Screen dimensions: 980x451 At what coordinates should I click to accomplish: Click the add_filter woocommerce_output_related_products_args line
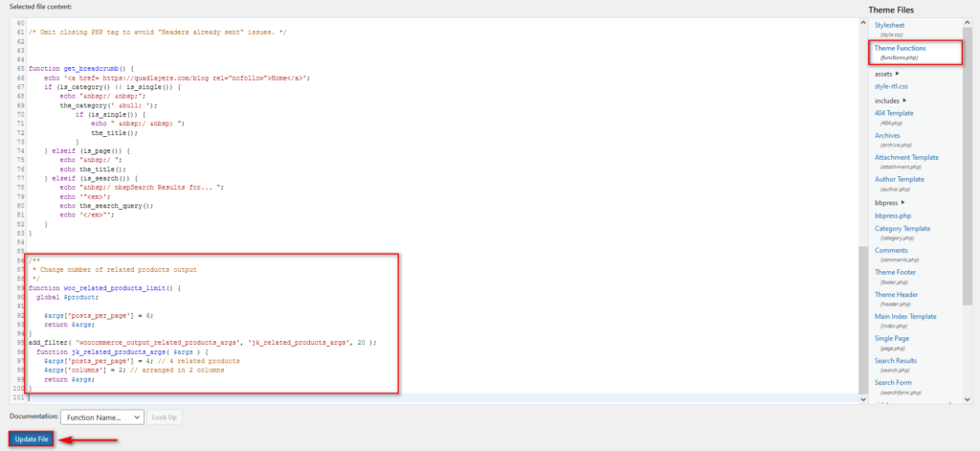click(x=203, y=343)
